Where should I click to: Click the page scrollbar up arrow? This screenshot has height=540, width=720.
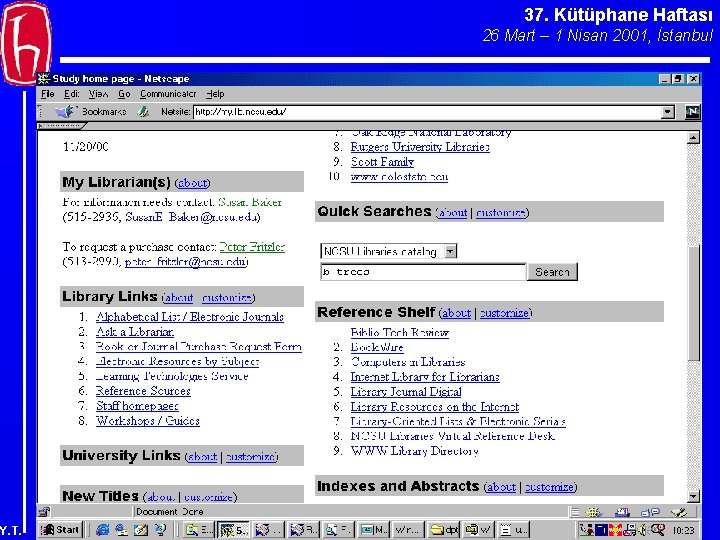(693, 137)
